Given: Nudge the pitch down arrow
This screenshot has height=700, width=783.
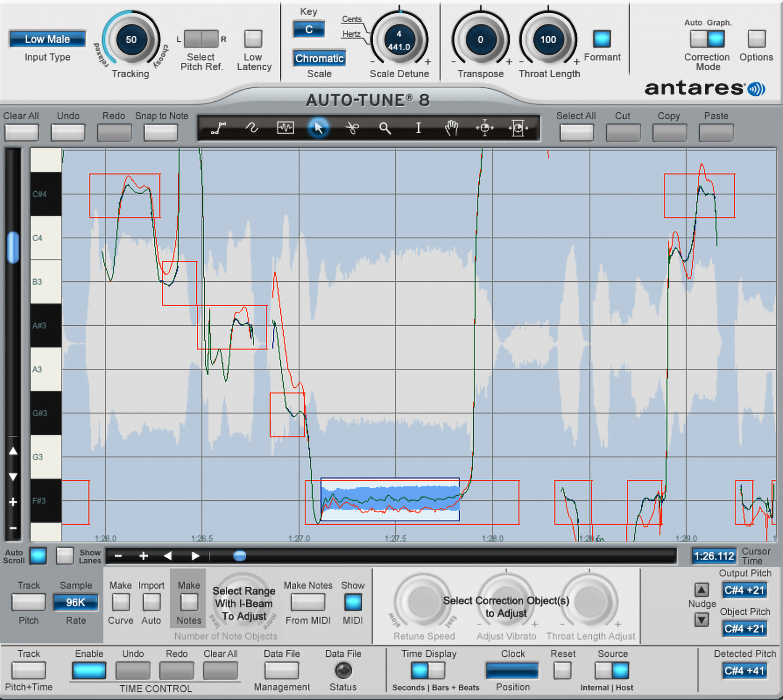Looking at the screenshot, I should (701, 619).
